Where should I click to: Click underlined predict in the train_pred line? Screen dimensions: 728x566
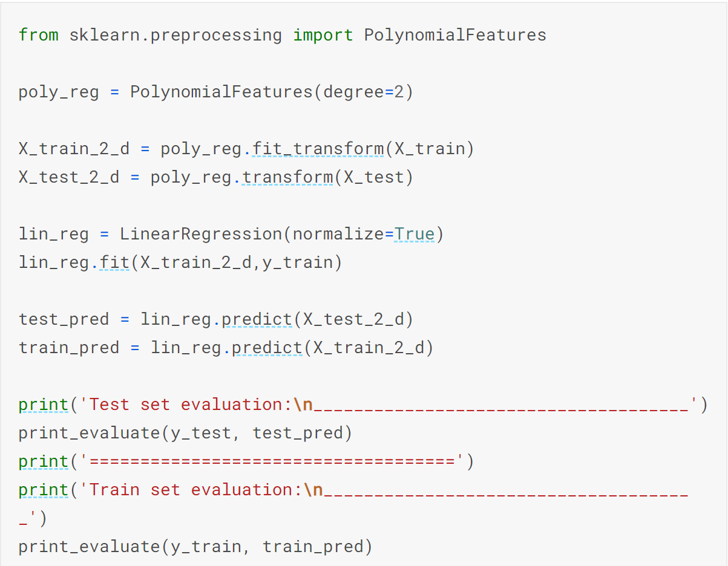267,348
